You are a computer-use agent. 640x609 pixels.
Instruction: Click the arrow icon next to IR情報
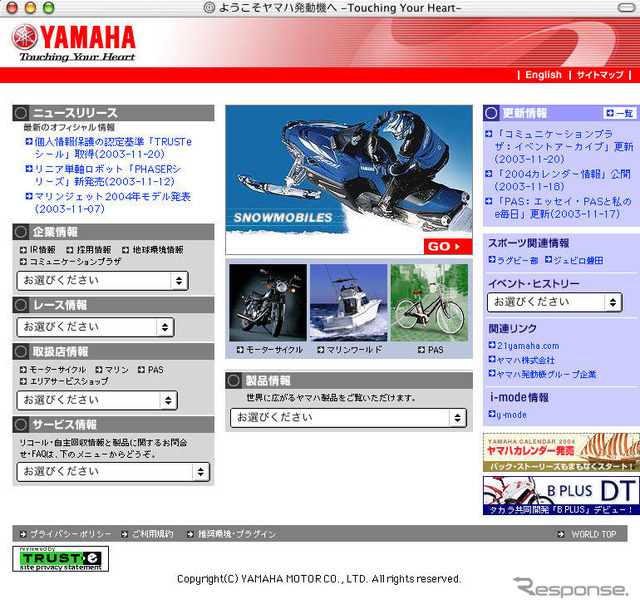[x=23, y=250]
